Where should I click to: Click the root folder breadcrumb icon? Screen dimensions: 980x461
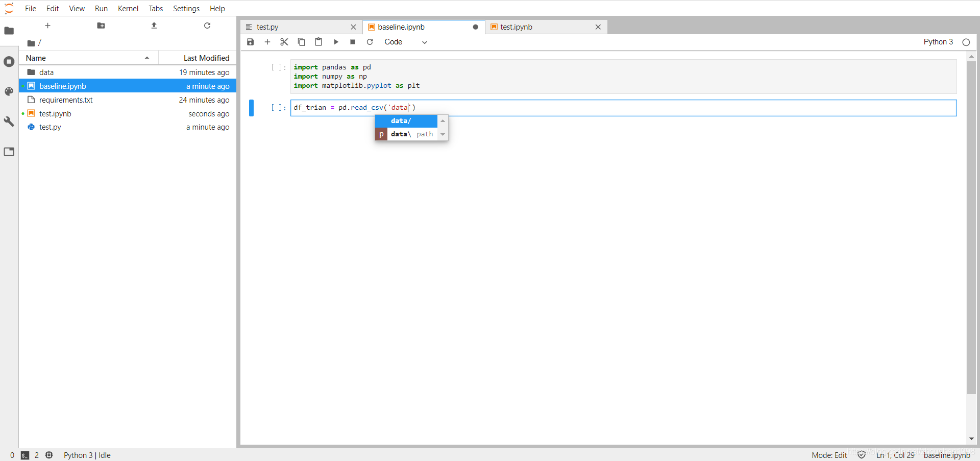point(31,43)
